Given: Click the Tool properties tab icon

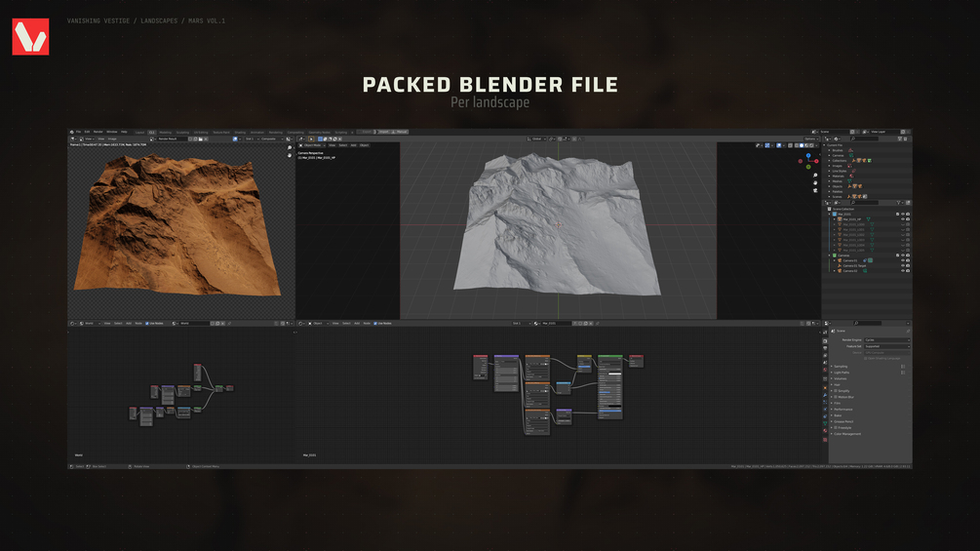Looking at the screenshot, I should point(825,333).
